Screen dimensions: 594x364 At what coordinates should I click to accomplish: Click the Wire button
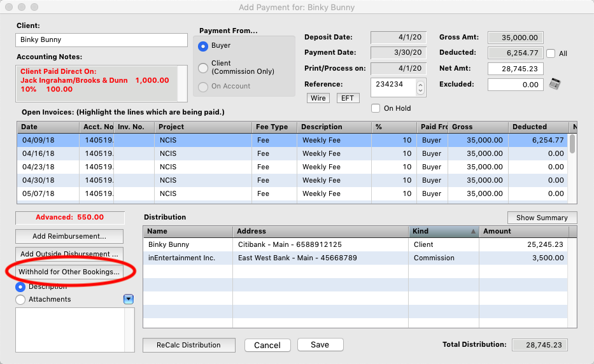(x=318, y=98)
